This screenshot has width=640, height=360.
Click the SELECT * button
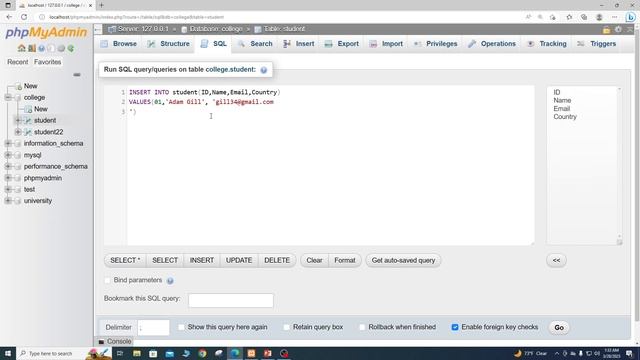(x=125, y=260)
